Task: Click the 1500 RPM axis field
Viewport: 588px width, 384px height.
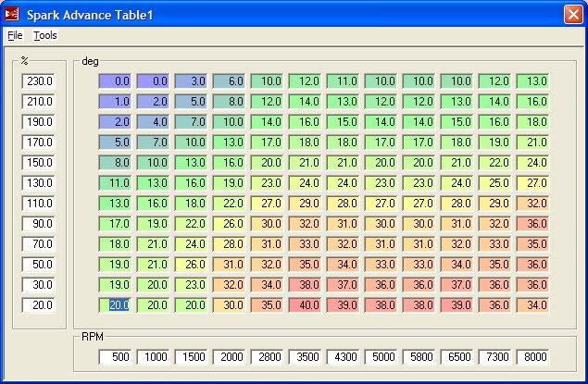Action: (x=191, y=356)
